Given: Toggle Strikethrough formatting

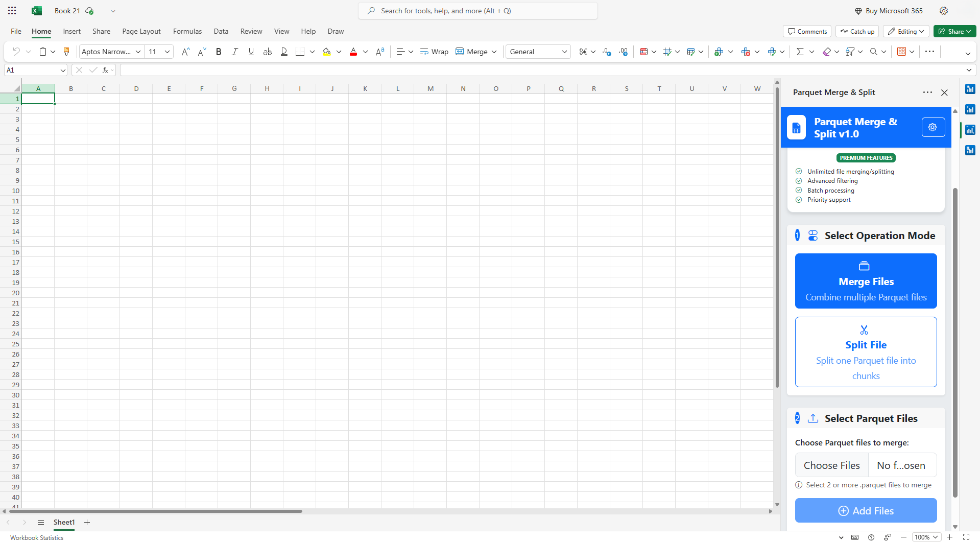Looking at the screenshot, I should tap(268, 52).
